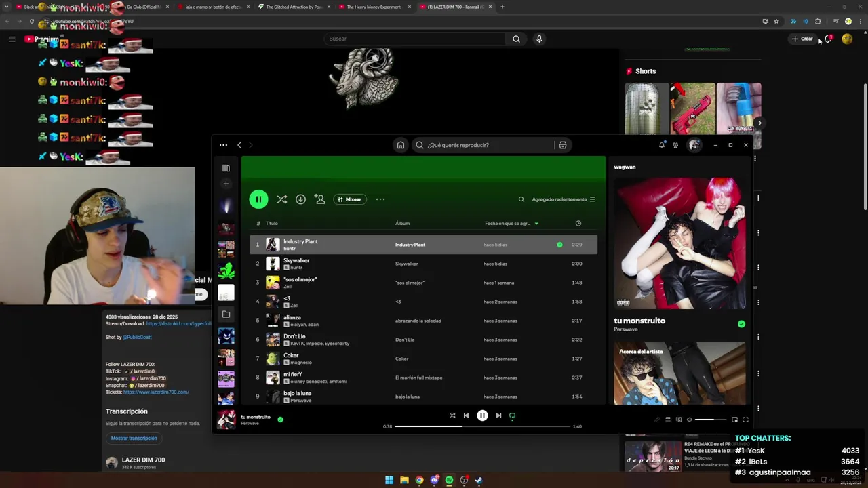The width and height of the screenshot is (868, 488).
Task: Open Steam from the taskbar
Action: 479,480
